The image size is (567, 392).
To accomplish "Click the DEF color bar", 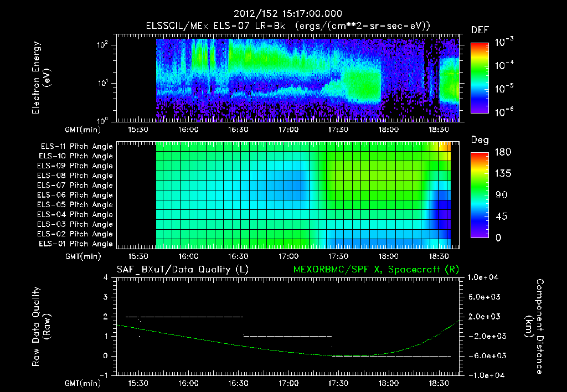I will [480, 78].
